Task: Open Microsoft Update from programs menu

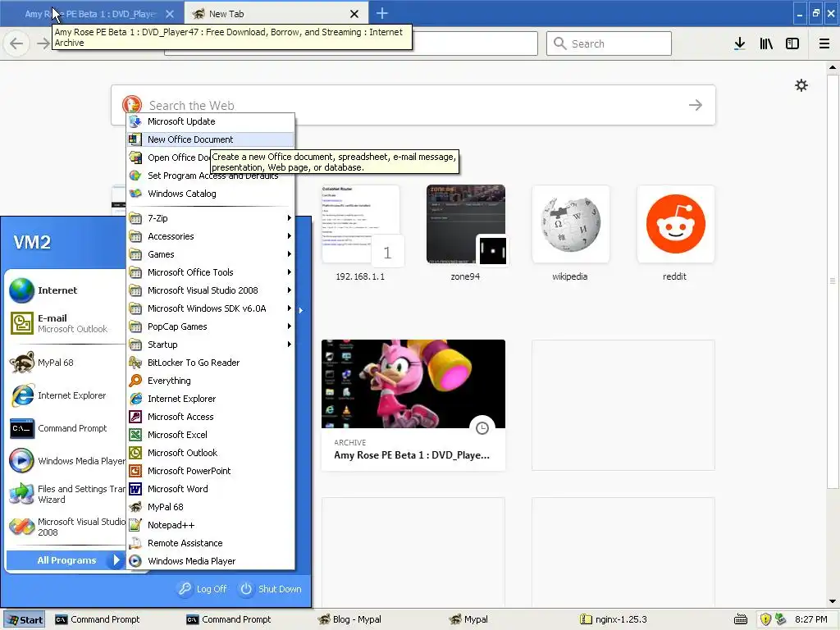Action: pos(211,121)
